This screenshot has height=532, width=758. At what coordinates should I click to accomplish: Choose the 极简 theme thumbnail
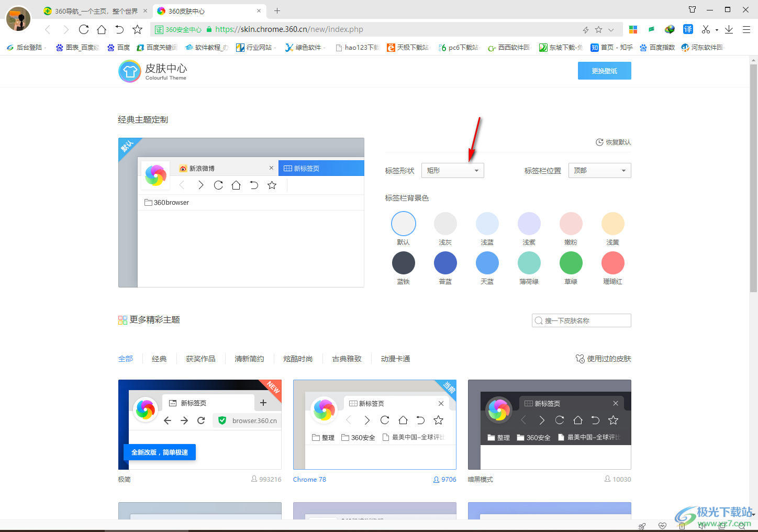(x=200, y=425)
